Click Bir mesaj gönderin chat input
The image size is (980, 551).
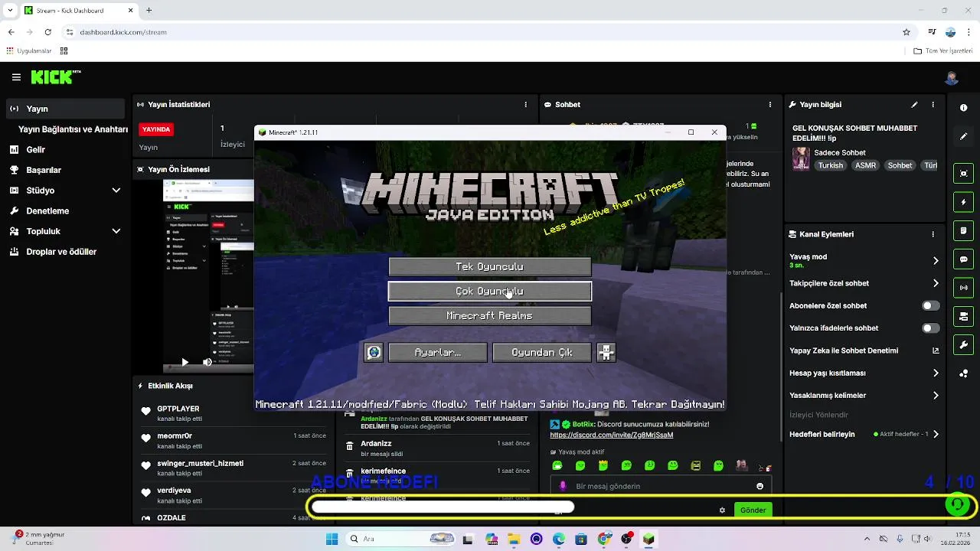[x=661, y=486]
